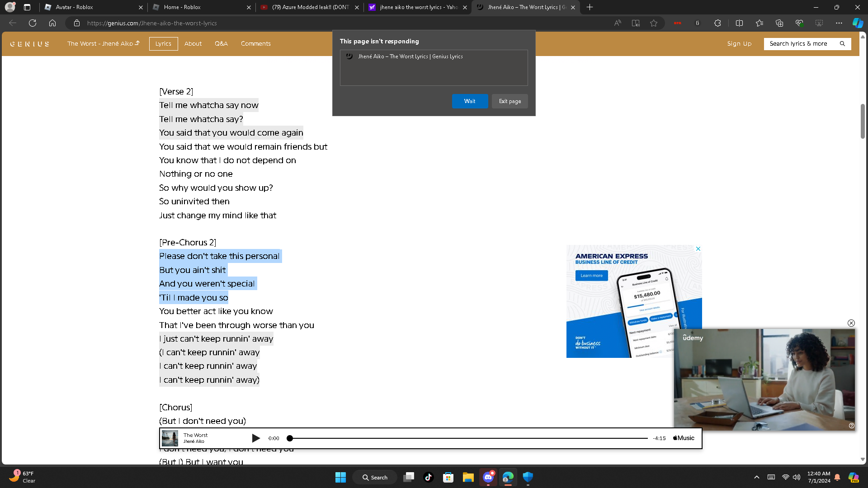This screenshot has width=868, height=488.
Task: Click the magnifier icon in Genius search
Action: tap(842, 44)
